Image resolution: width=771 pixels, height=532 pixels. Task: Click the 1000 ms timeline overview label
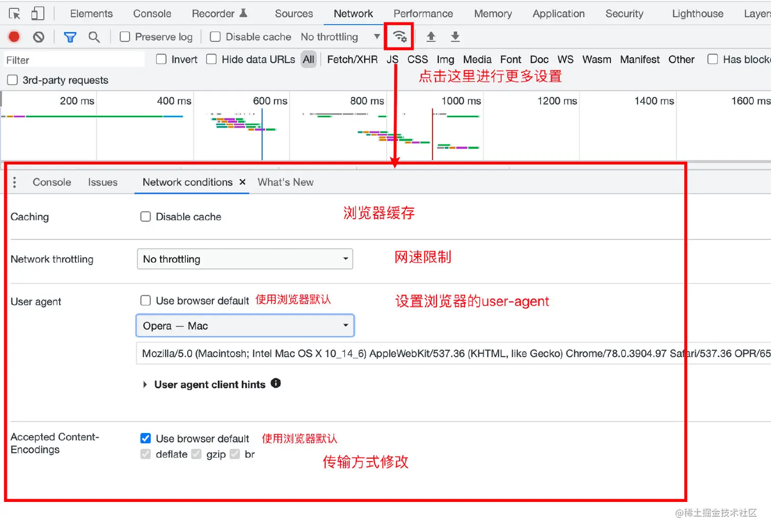point(461,101)
